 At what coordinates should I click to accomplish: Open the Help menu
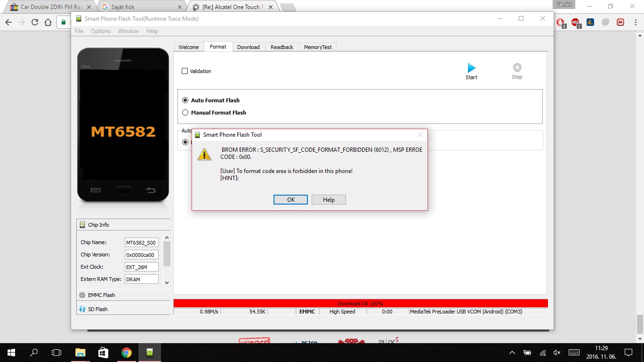coord(152,31)
